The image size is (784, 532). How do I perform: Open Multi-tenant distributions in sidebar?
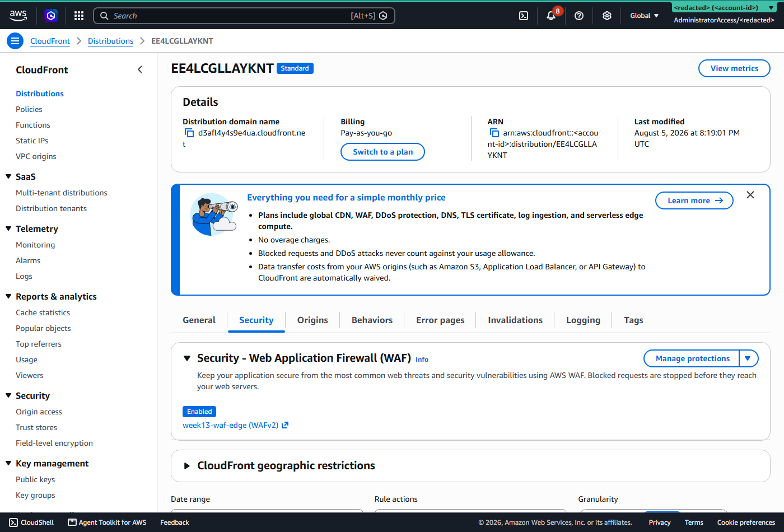pyautogui.click(x=62, y=193)
